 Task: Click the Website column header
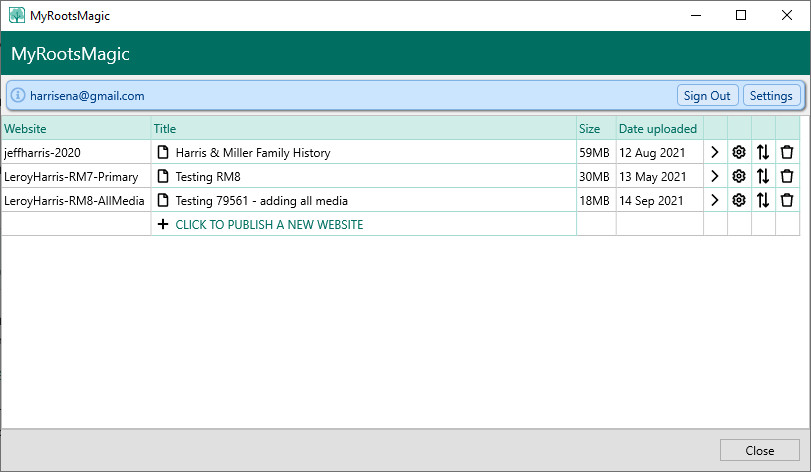pos(26,129)
